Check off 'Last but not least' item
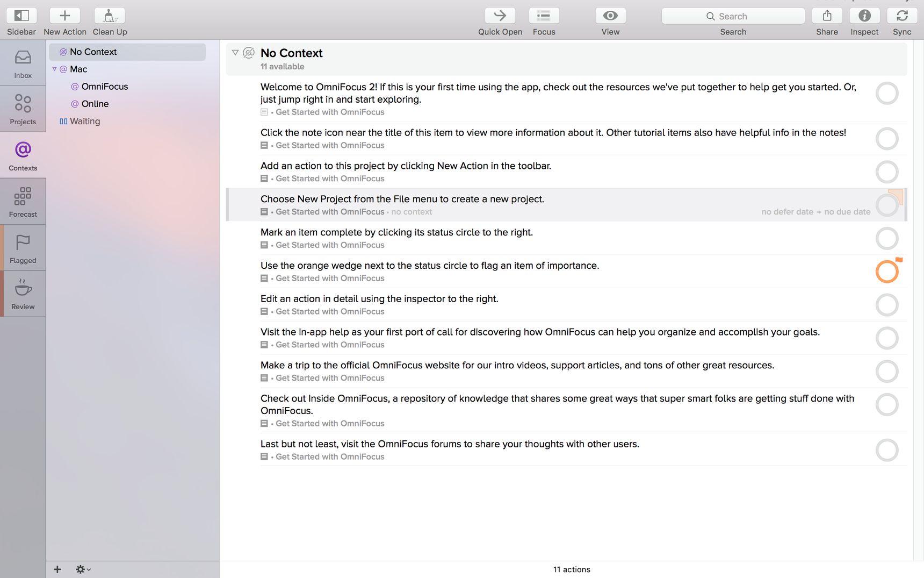924x578 pixels. [x=887, y=450]
